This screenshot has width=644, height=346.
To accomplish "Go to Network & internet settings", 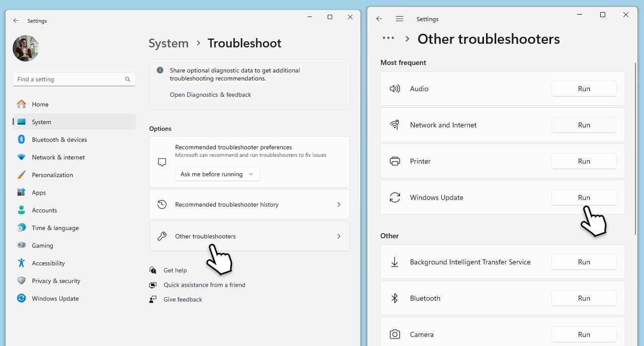I will pyautogui.click(x=74, y=157).
